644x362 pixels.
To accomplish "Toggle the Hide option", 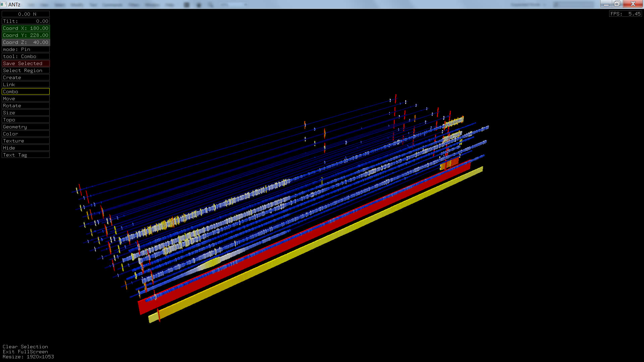I will tap(25, 148).
